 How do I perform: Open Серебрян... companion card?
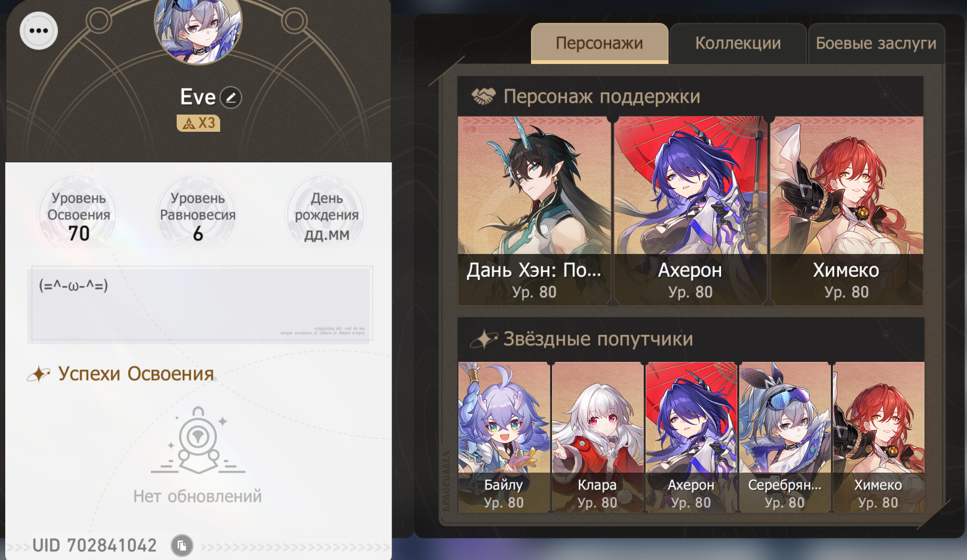(x=785, y=437)
